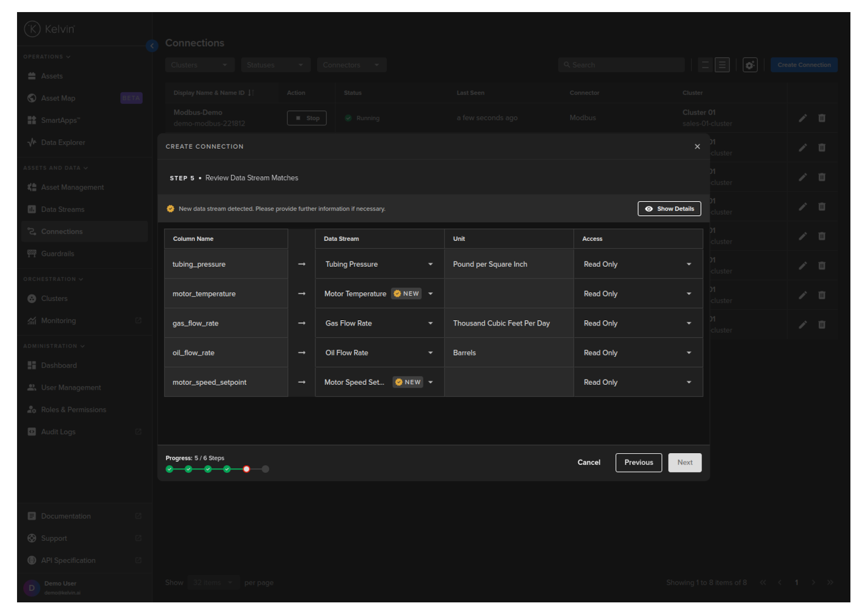Open Data Explorer from the sidebar
This screenshot has height=615, width=868.
tap(63, 142)
